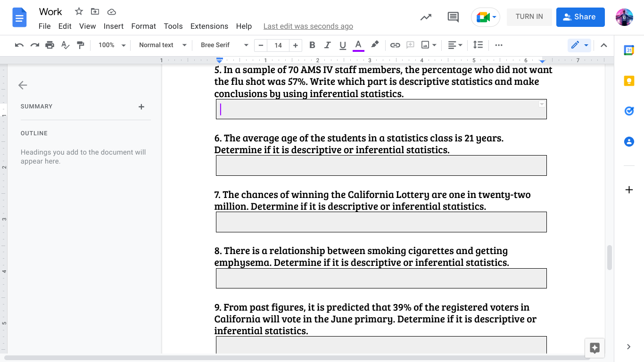Open line and paragraph spacing

(478, 45)
